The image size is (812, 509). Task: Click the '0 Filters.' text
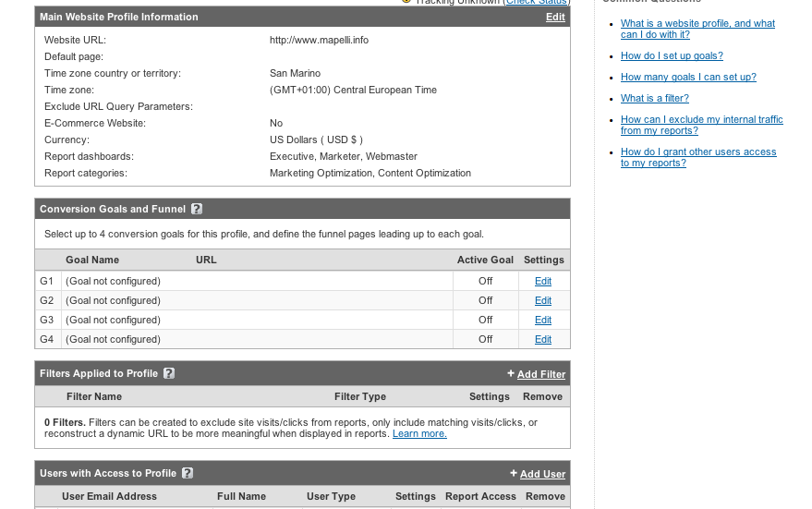[65, 422]
